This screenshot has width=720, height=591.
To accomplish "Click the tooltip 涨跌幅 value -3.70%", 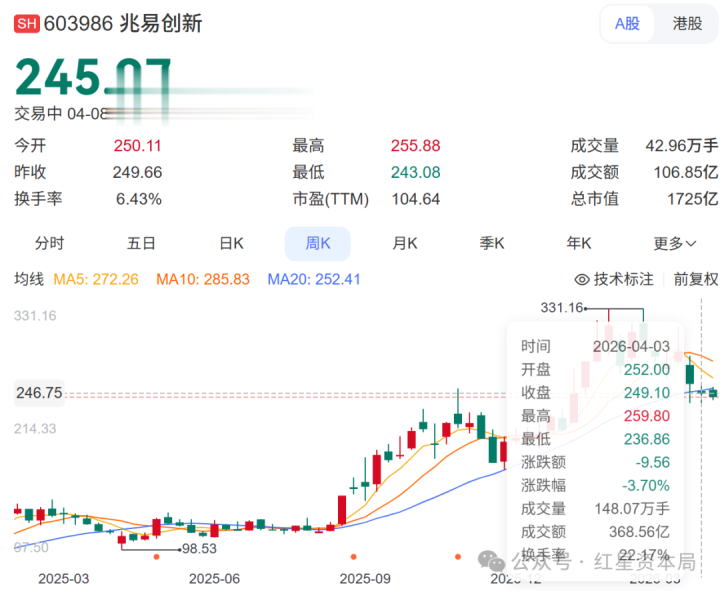I will 646,485.
